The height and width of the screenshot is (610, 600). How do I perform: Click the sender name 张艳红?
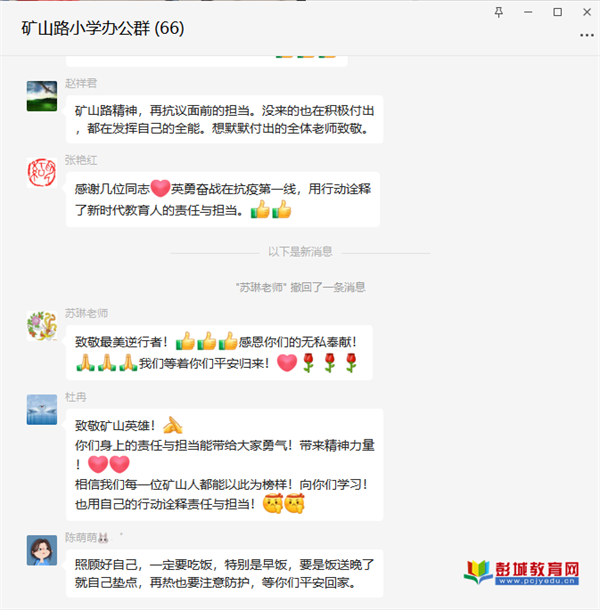coord(81,160)
